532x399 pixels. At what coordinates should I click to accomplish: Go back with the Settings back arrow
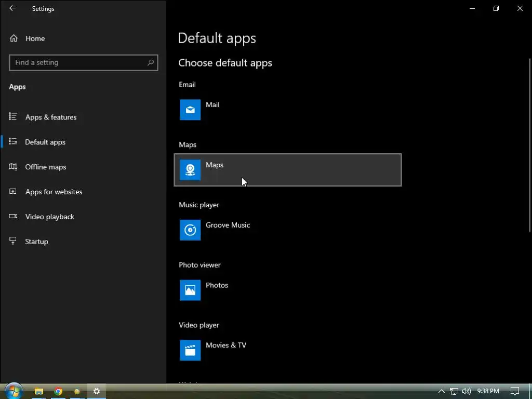[x=12, y=8]
